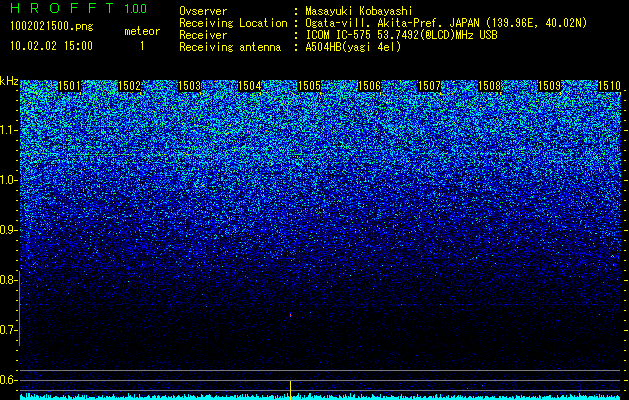Click the date text 10.02.02 15:00
Screen dimensions: 629x400
(x=51, y=46)
